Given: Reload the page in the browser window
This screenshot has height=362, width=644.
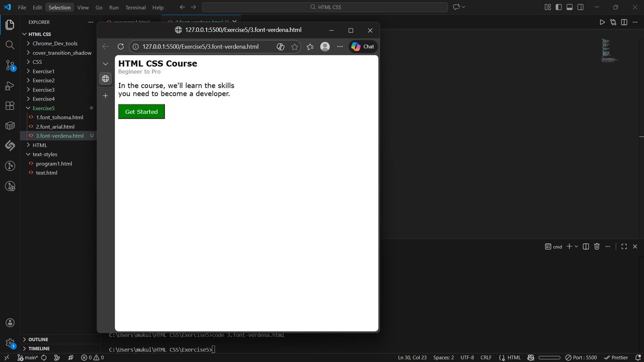Looking at the screenshot, I should click(121, 47).
